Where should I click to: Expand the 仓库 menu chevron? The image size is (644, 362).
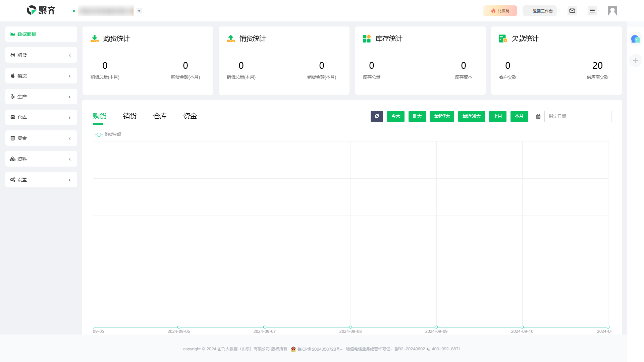click(70, 118)
